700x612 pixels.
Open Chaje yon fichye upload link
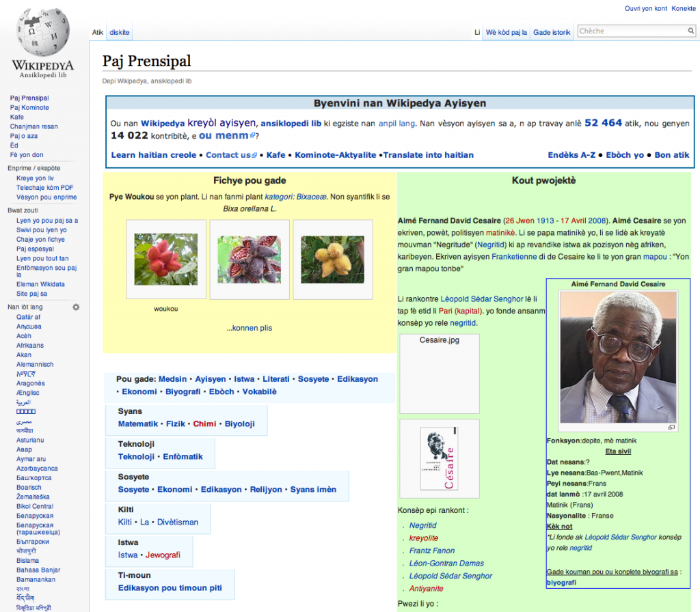tap(40, 240)
